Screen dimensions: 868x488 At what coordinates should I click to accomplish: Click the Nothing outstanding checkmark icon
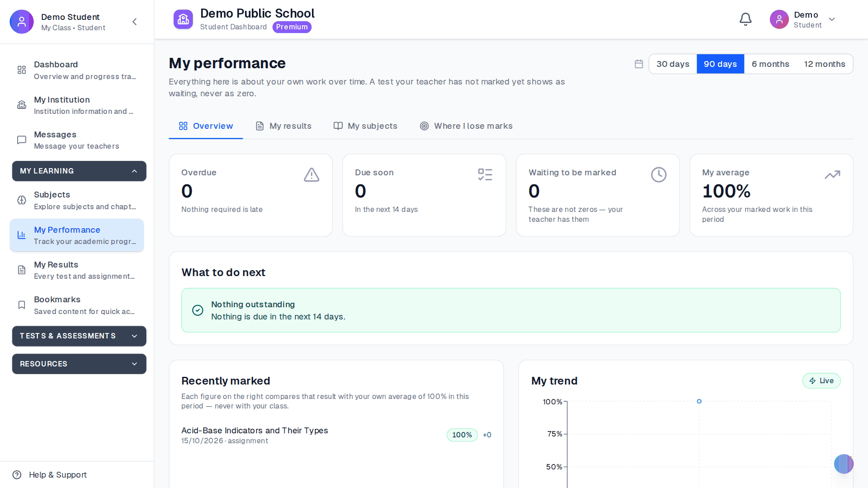tap(198, 310)
